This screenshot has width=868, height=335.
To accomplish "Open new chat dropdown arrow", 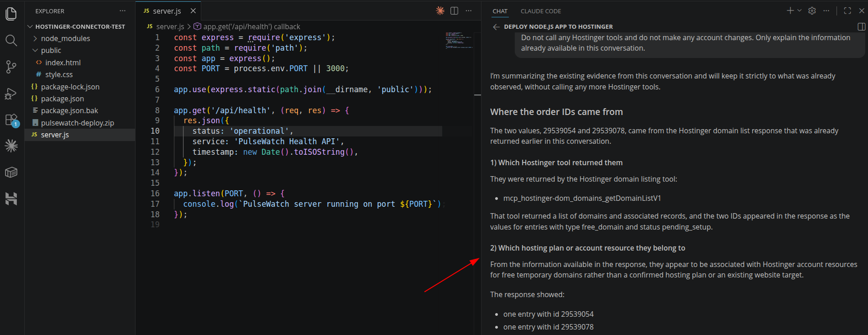I will [x=799, y=10].
